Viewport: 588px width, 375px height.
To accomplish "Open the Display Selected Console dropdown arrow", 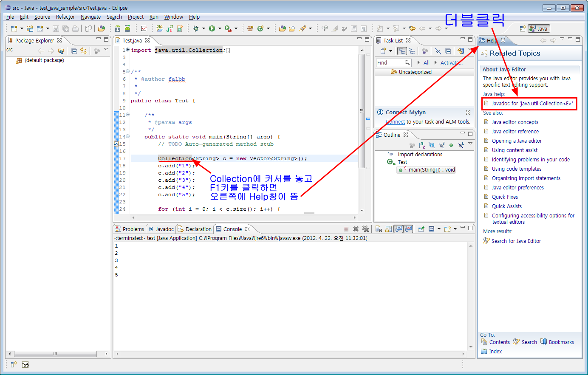I will [439, 229].
